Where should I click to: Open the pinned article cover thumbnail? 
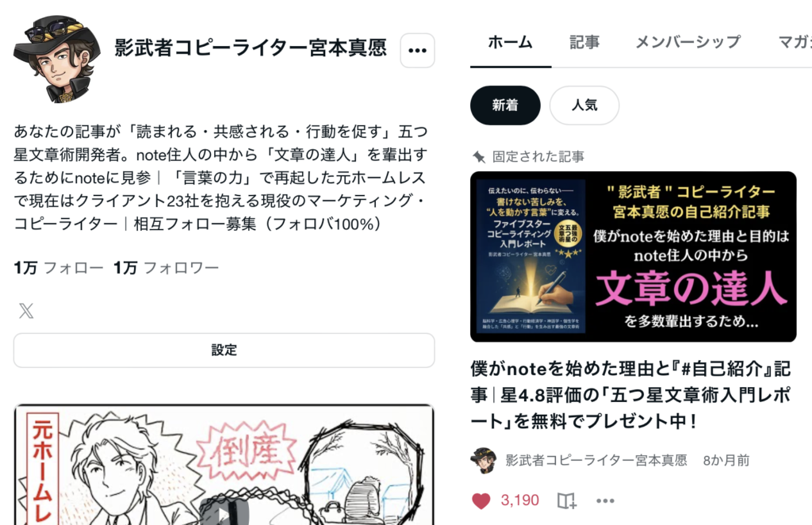pos(633,256)
